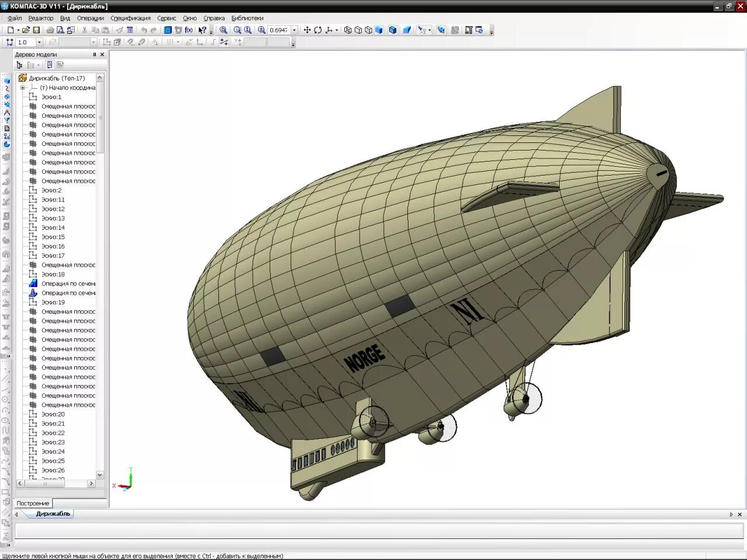Open the solid editing panel (blue cube icon)

pyautogui.click(x=7, y=80)
